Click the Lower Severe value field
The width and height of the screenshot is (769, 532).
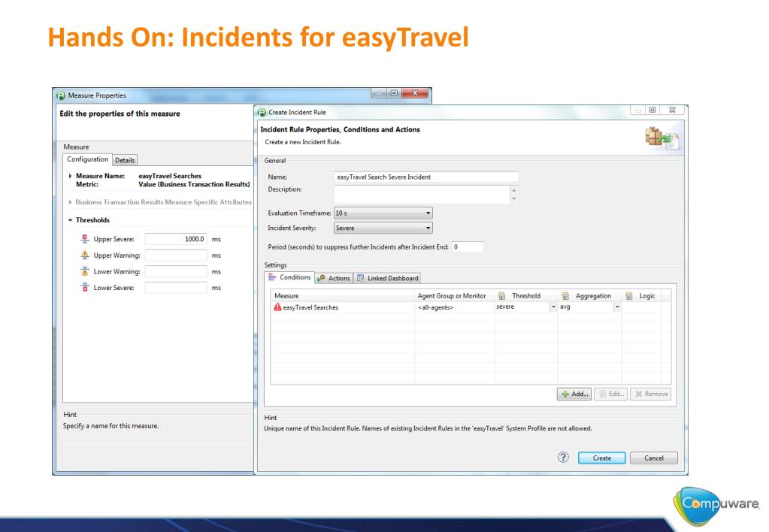176,287
